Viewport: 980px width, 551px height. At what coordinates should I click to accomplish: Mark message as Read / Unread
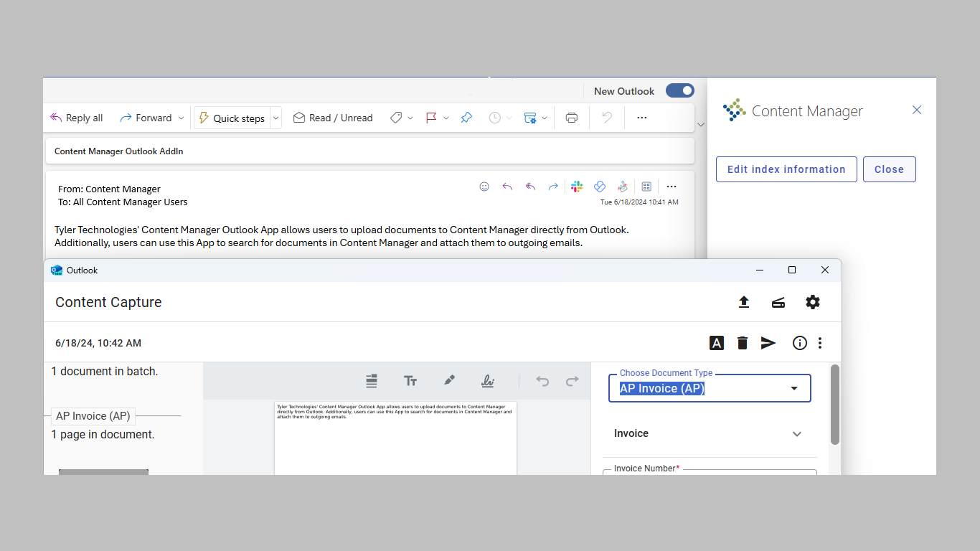333,118
